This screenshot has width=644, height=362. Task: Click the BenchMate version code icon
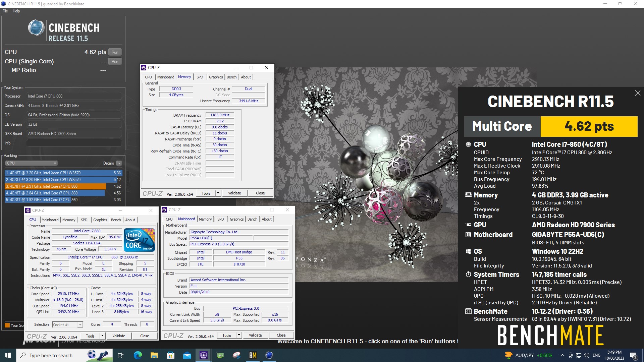coord(468,311)
